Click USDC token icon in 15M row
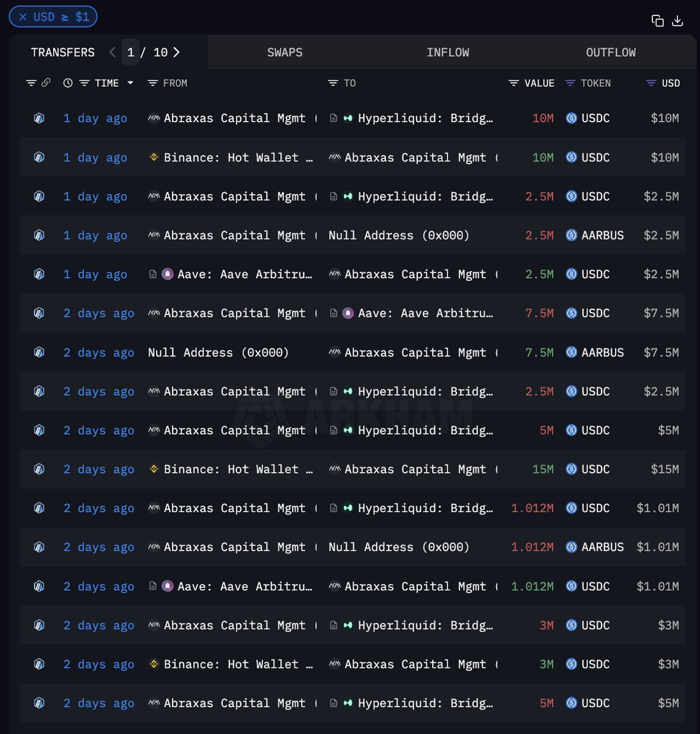The height and width of the screenshot is (734, 700). tap(572, 469)
